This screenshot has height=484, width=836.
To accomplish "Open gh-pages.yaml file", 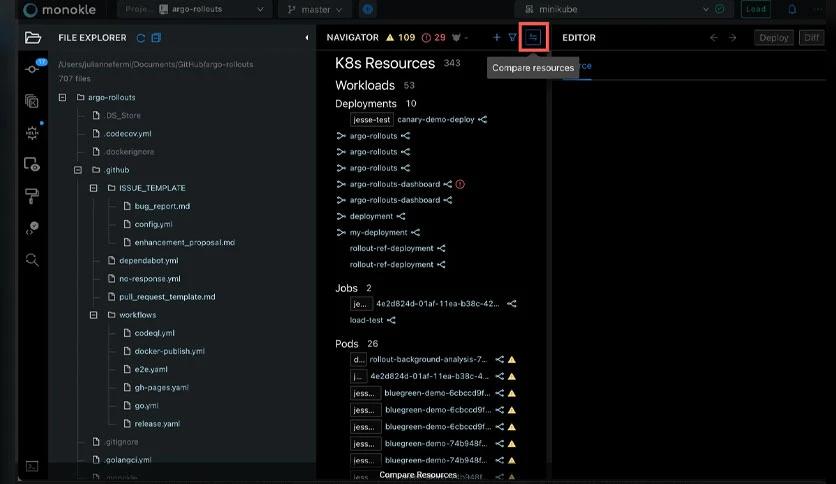I will click(x=162, y=388).
